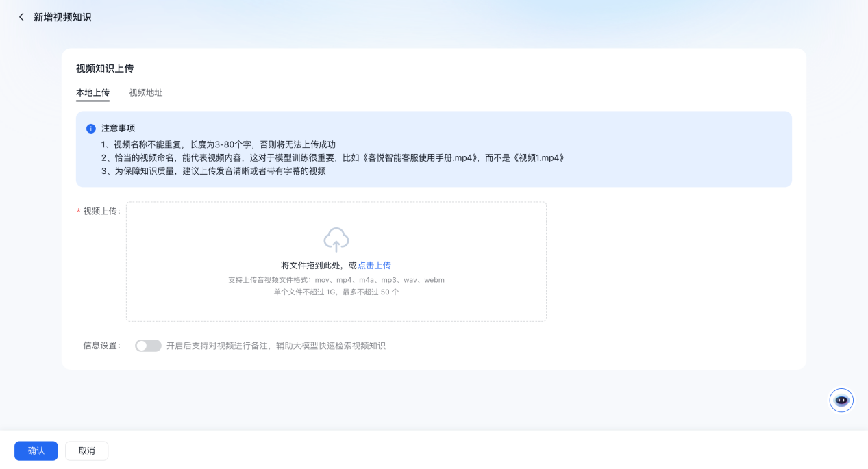Click the 点击上传 link
Viewport: 868px width, 469px height.
(x=374, y=266)
